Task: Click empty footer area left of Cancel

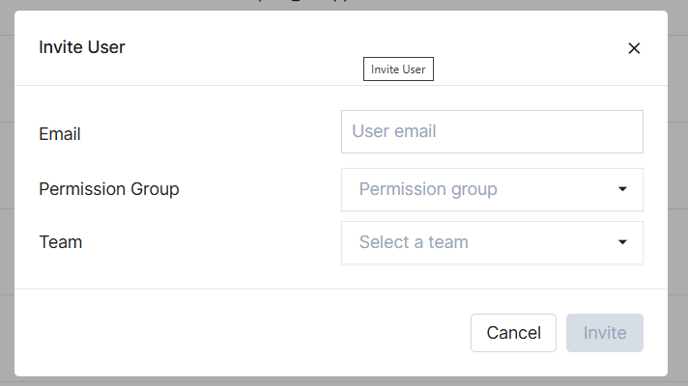Action: click(x=241, y=333)
